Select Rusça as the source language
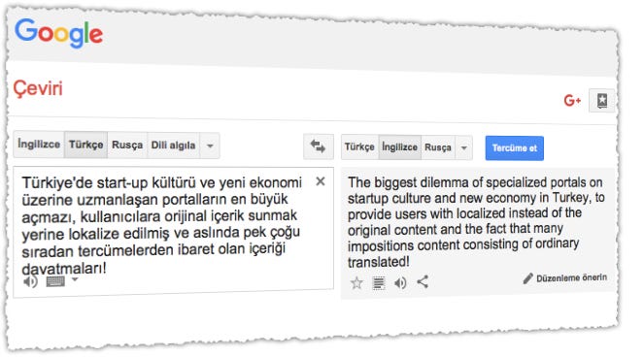This screenshot has height=357, width=644. point(127,146)
